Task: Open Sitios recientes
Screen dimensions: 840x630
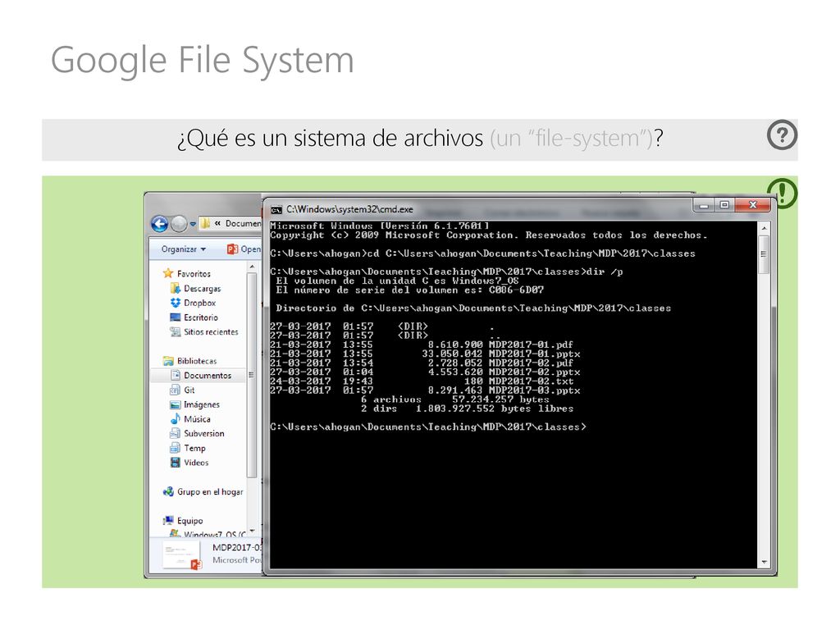Action: point(211,331)
